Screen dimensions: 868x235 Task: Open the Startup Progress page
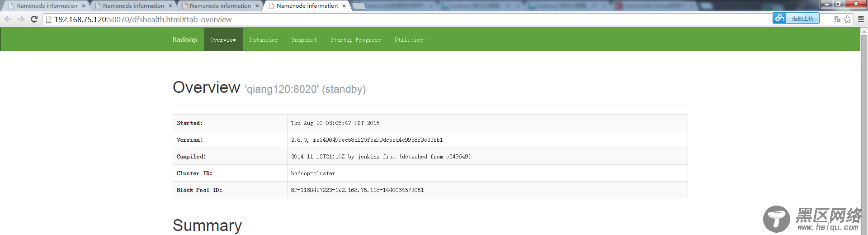click(356, 40)
